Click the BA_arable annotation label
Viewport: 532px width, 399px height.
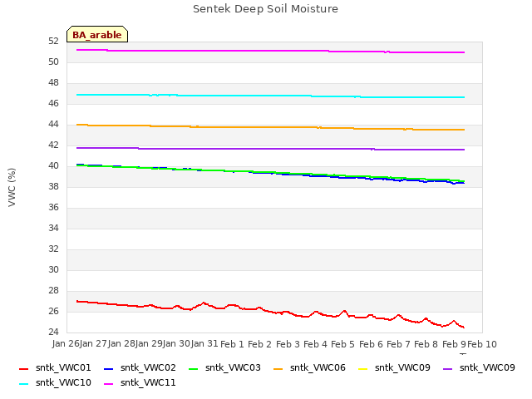click(97, 35)
